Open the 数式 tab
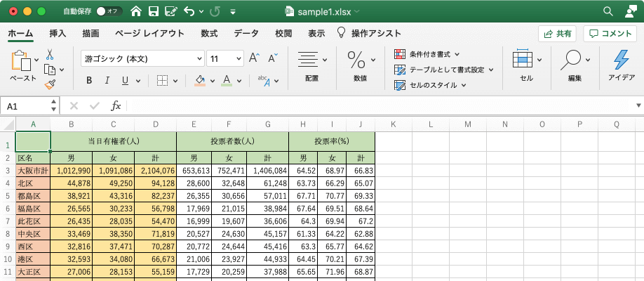The image size is (644, 281). 209,34
